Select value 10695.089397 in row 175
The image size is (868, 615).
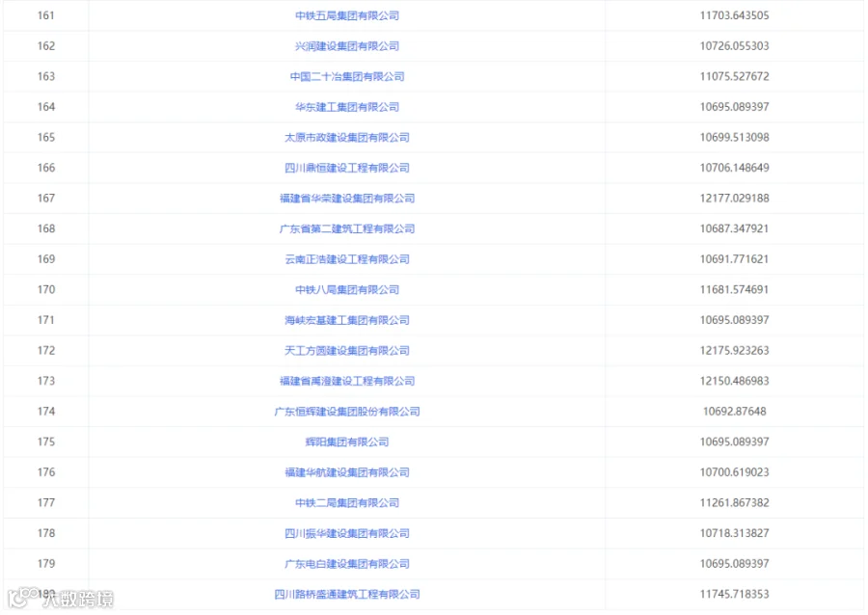click(734, 441)
